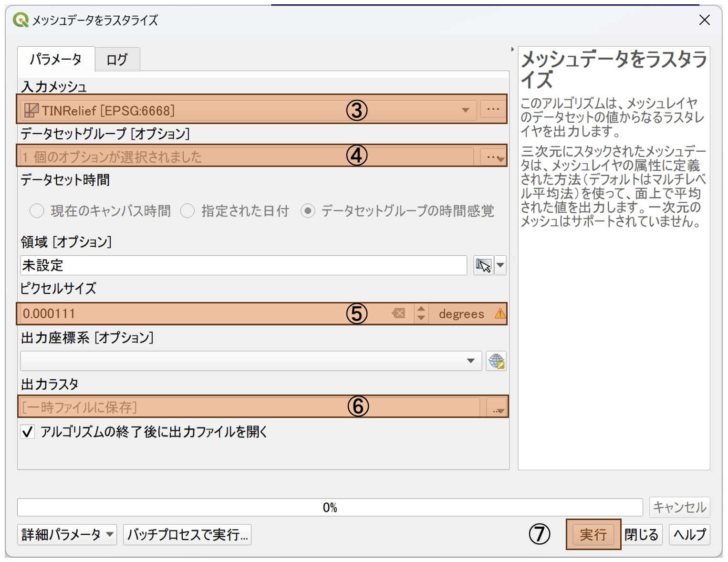Viewport: 728px width, 562px height.
Task: Increase pixel size with up arrow
Action: pos(421,309)
